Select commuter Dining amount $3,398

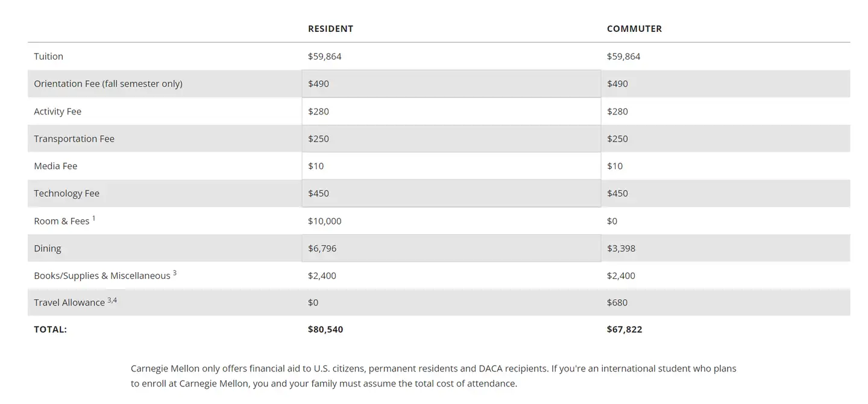(x=621, y=248)
